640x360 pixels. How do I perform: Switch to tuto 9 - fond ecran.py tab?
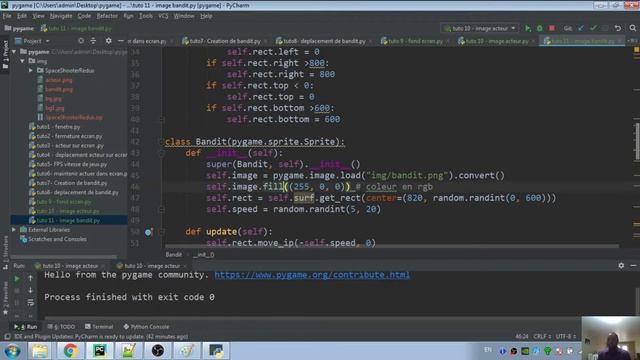(415, 41)
